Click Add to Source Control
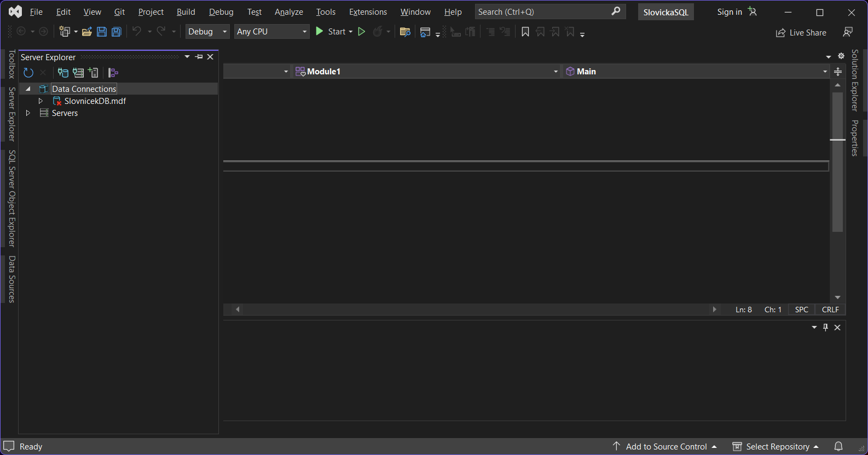The height and width of the screenshot is (455, 868). click(666, 446)
